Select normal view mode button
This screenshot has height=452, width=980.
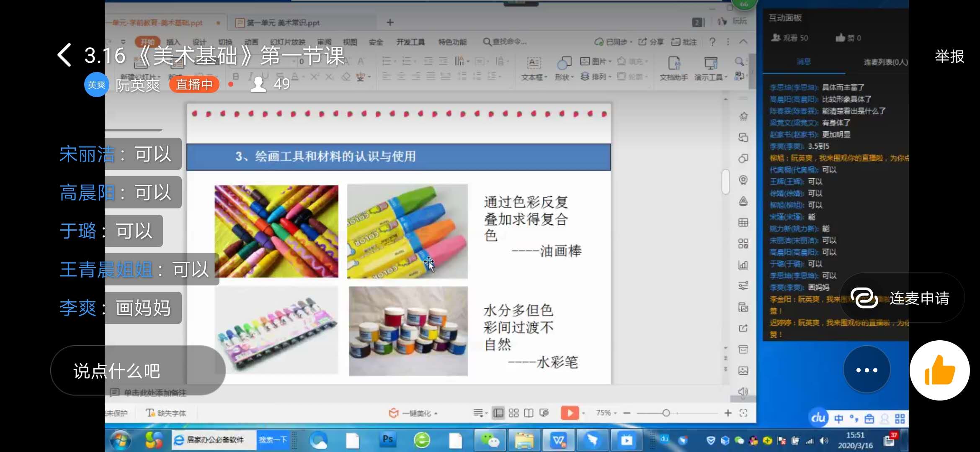click(498, 413)
